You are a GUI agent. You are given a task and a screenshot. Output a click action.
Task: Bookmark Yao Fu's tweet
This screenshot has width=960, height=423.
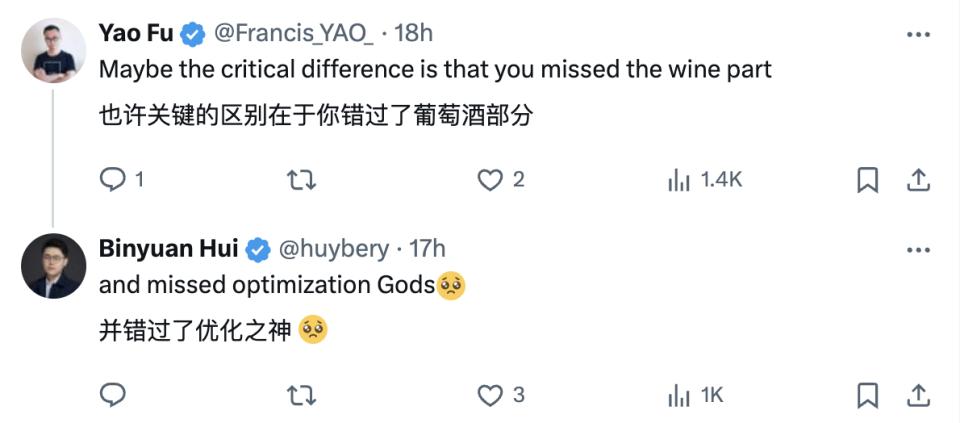click(x=868, y=180)
